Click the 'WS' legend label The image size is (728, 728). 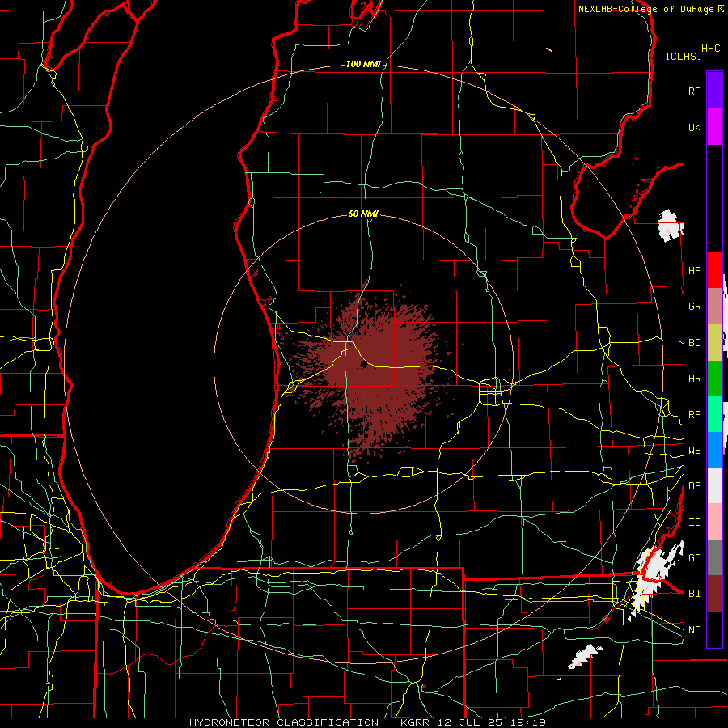coord(694,451)
